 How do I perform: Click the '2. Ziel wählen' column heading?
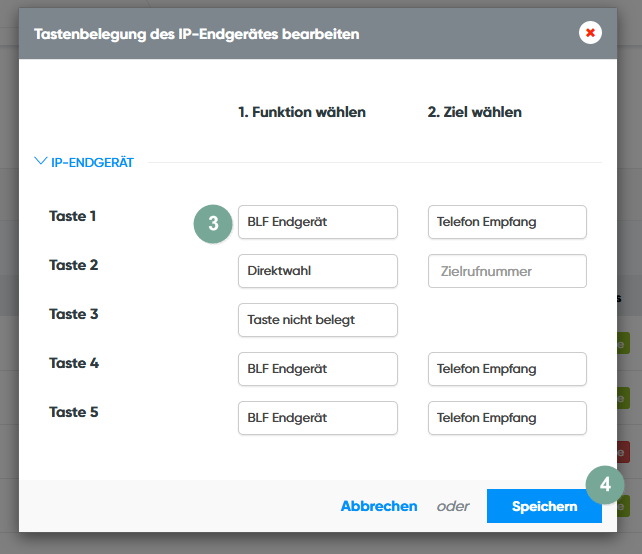pos(475,112)
